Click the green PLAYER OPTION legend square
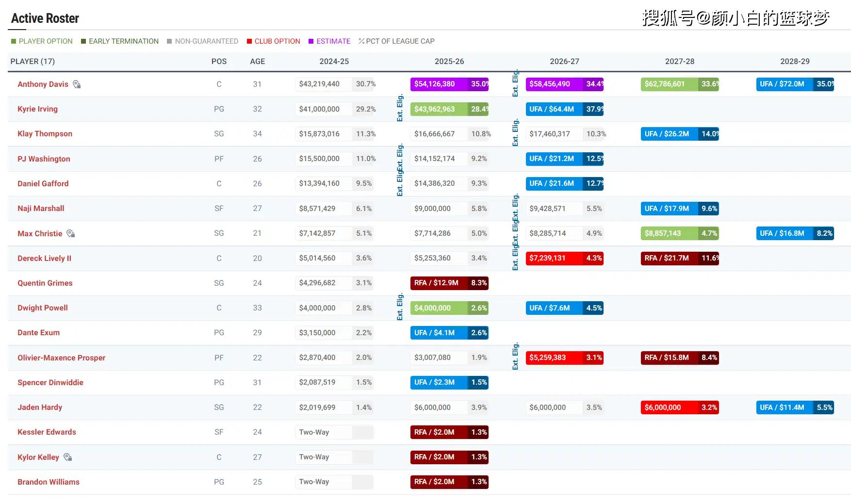Image resolution: width=851 pixels, height=504 pixels. 14,41
